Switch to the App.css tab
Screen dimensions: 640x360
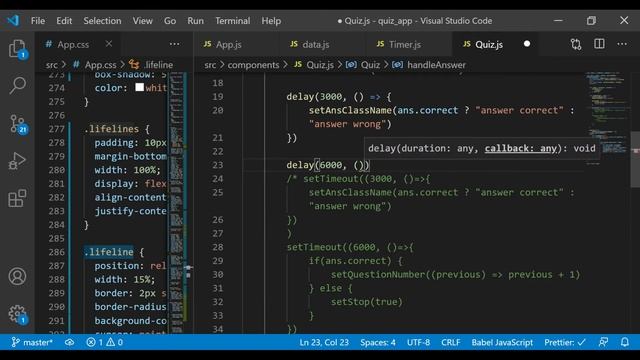point(78,44)
